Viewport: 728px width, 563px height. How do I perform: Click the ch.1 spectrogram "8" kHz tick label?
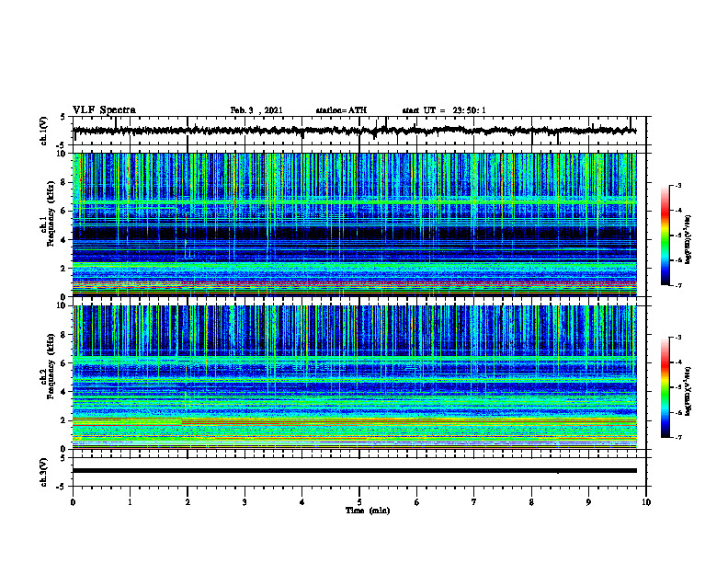(x=65, y=182)
